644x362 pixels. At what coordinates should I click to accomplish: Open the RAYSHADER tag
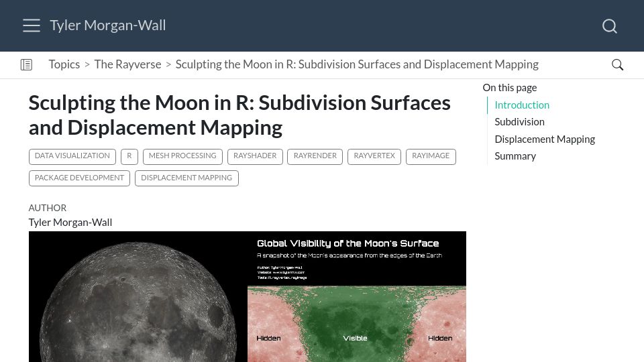coord(255,156)
